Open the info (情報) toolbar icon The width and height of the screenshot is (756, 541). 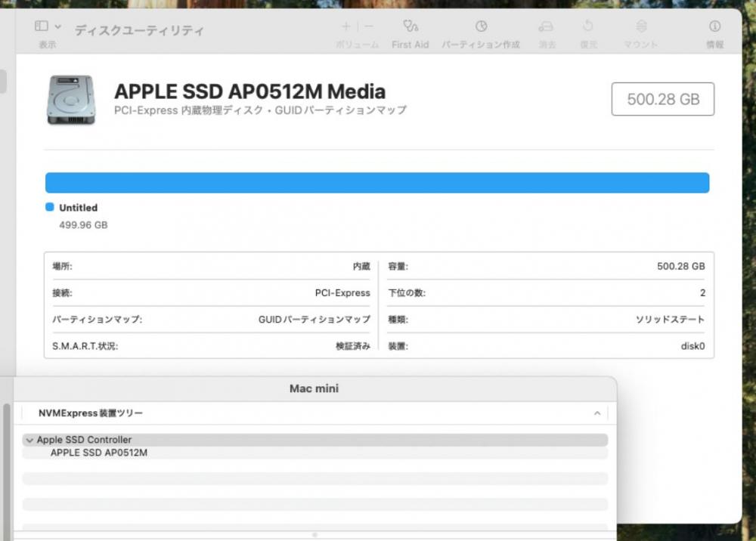[714, 26]
